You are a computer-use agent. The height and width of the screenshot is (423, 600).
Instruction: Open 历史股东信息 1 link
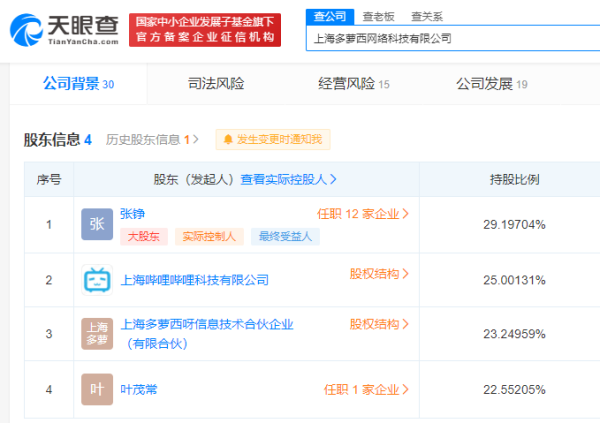152,140
